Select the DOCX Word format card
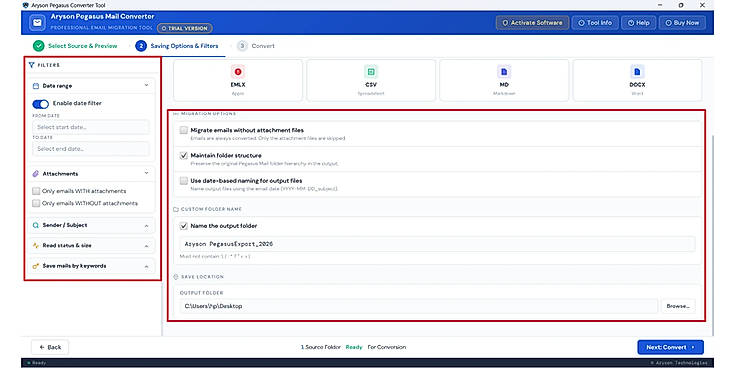Image resolution: width=736 pixels, height=368 pixels. tap(637, 80)
